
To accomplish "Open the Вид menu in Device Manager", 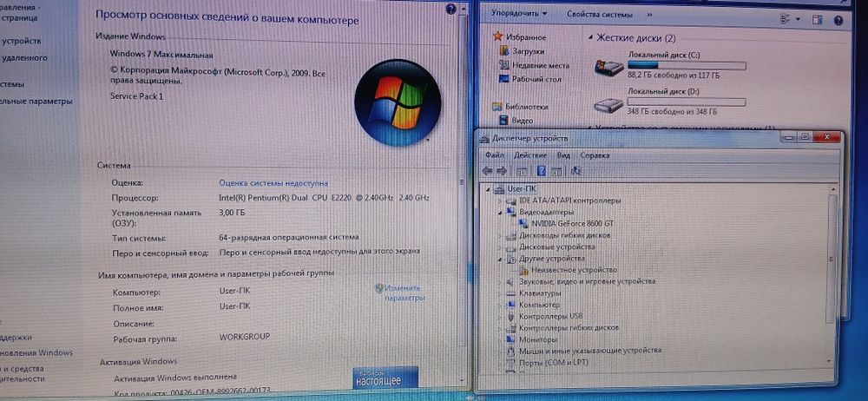I will [x=563, y=155].
